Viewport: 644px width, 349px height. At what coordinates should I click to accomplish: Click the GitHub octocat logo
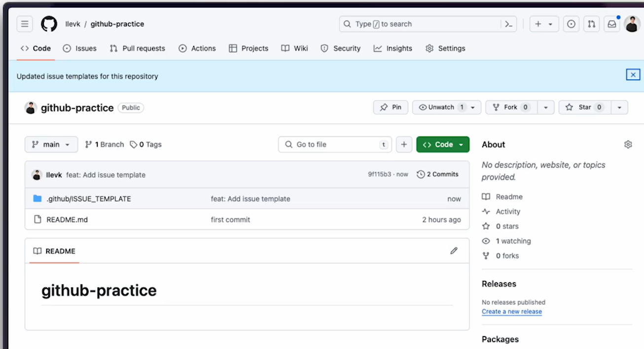pyautogui.click(x=49, y=24)
